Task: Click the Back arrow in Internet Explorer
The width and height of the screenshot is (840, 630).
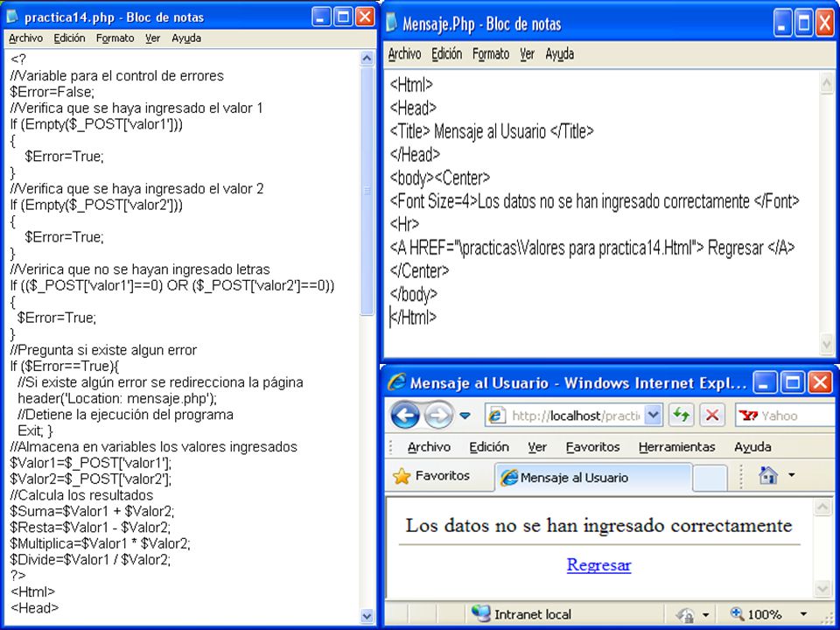Action: point(405,415)
